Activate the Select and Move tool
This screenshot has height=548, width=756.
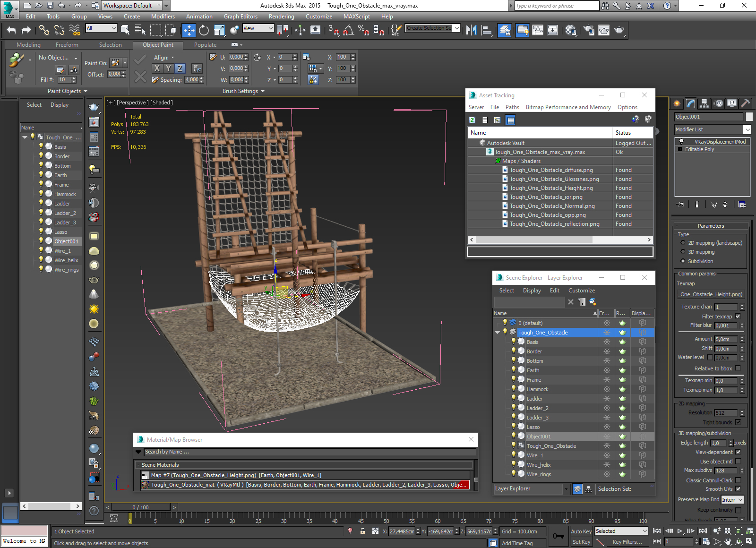[x=189, y=30]
